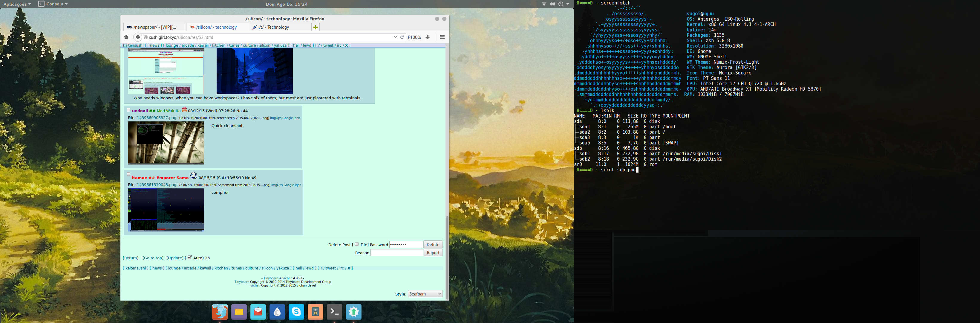Open the bamboo screenshot thumbnail in post No.44
The image size is (980, 323).
pos(166,143)
